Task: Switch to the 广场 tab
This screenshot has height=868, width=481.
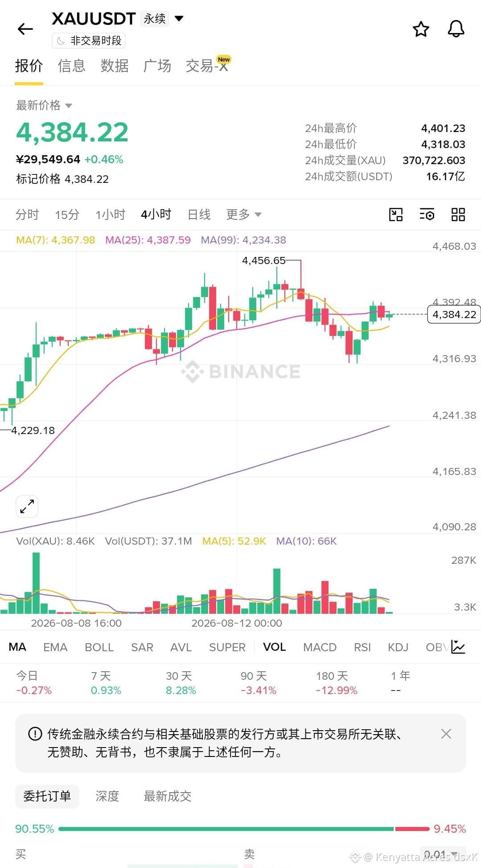Action: click(x=157, y=66)
